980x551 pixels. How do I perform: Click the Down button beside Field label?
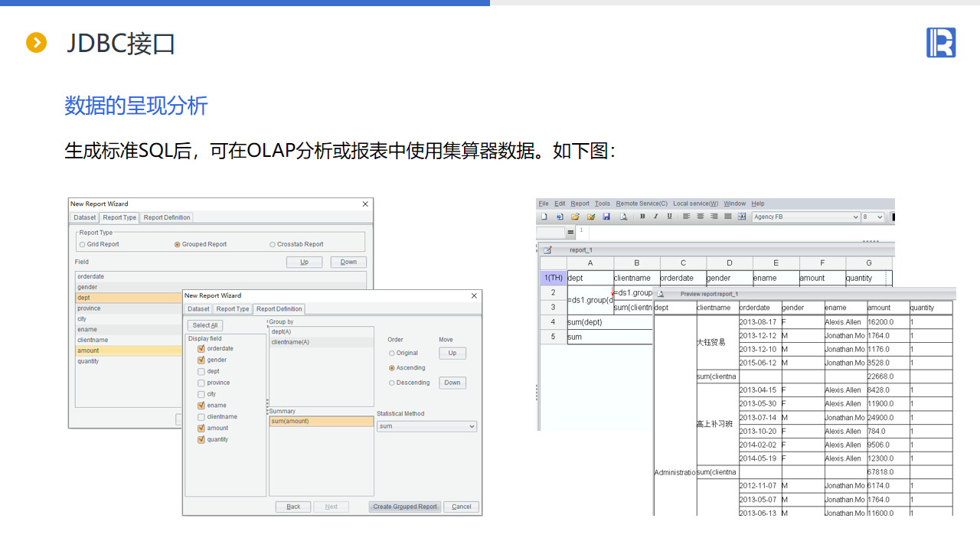coord(348,262)
